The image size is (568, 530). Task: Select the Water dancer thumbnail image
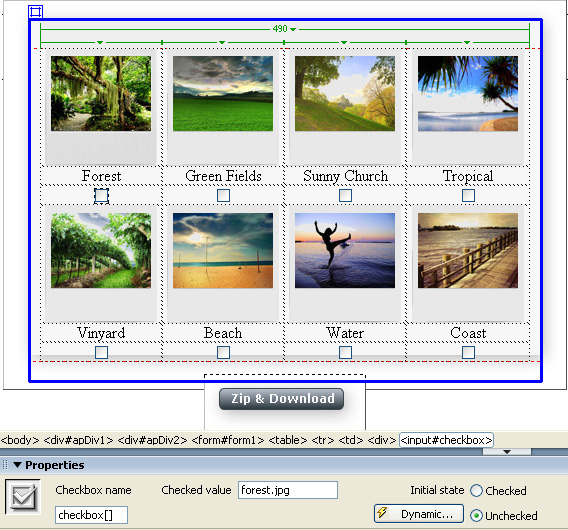click(345, 250)
